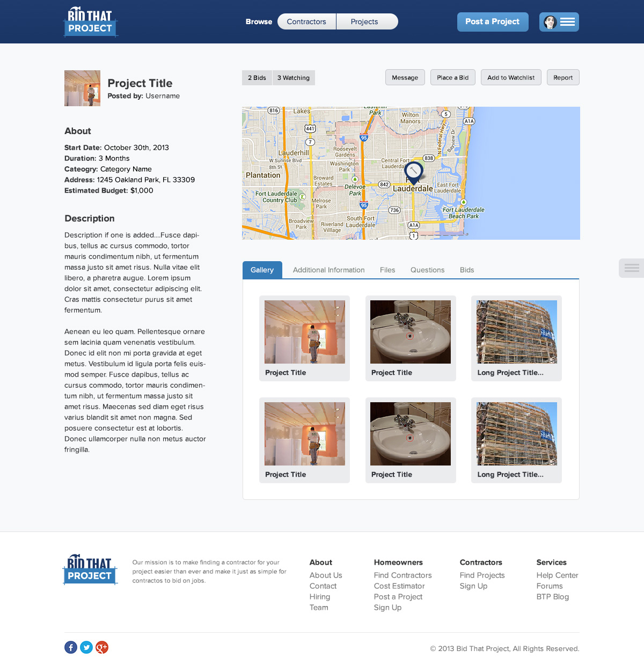
Task: Open the Contact footer link
Action: [x=323, y=586]
